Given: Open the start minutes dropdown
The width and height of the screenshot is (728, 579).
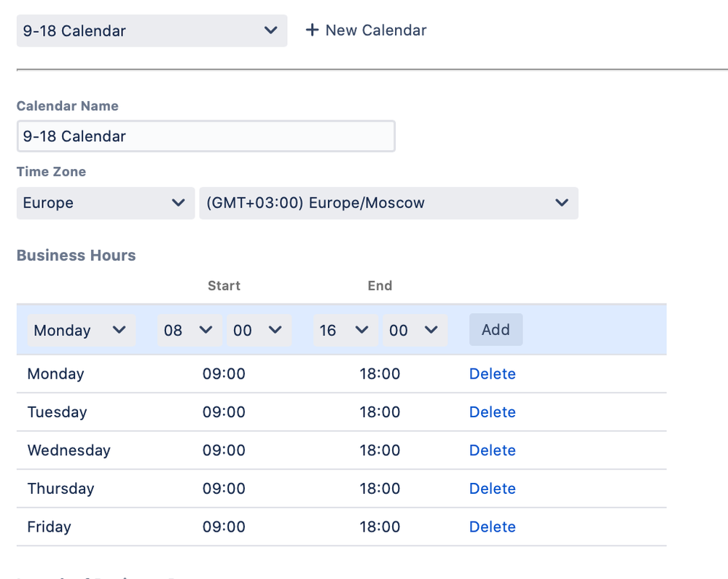Looking at the screenshot, I should coord(258,330).
